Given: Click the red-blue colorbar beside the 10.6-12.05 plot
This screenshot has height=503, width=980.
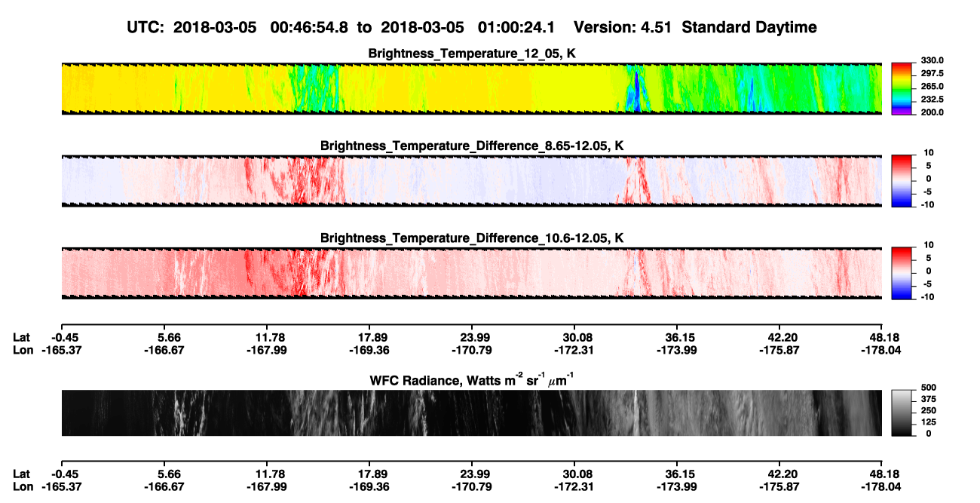Looking at the screenshot, I should [x=902, y=271].
